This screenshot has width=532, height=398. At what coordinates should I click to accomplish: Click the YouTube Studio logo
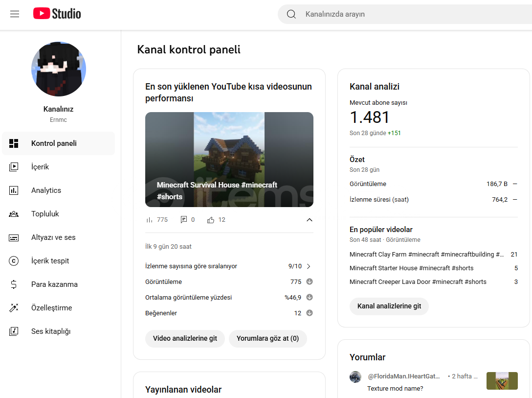coord(57,14)
